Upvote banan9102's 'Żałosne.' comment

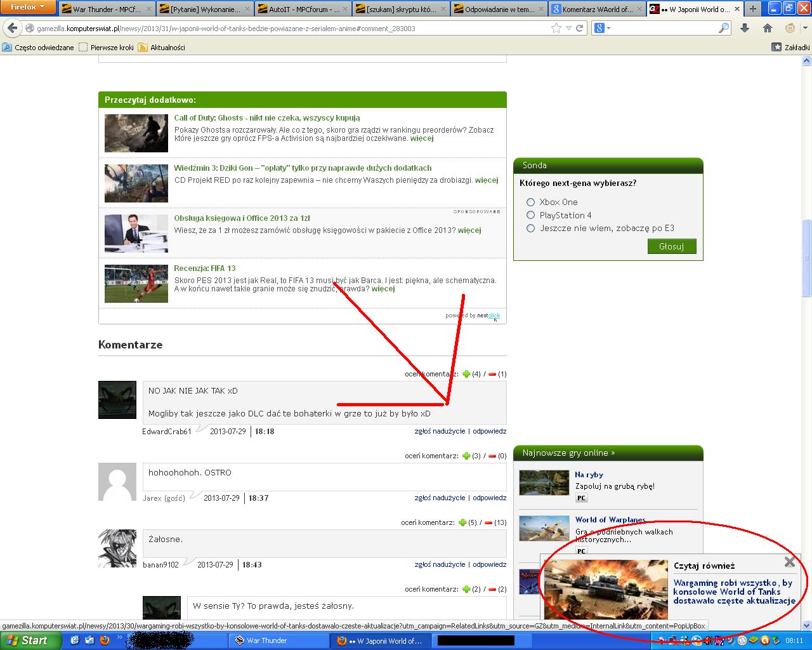[x=462, y=523]
